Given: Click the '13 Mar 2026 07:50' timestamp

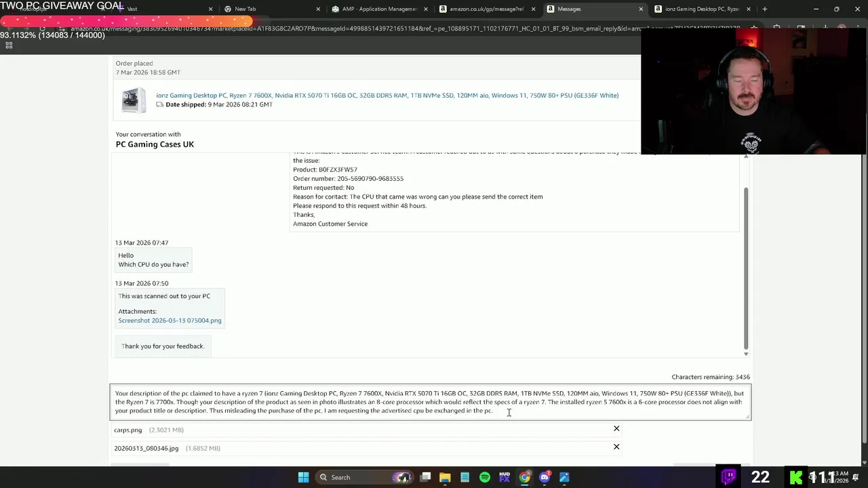Looking at the screenshot, I should [142, 283].
